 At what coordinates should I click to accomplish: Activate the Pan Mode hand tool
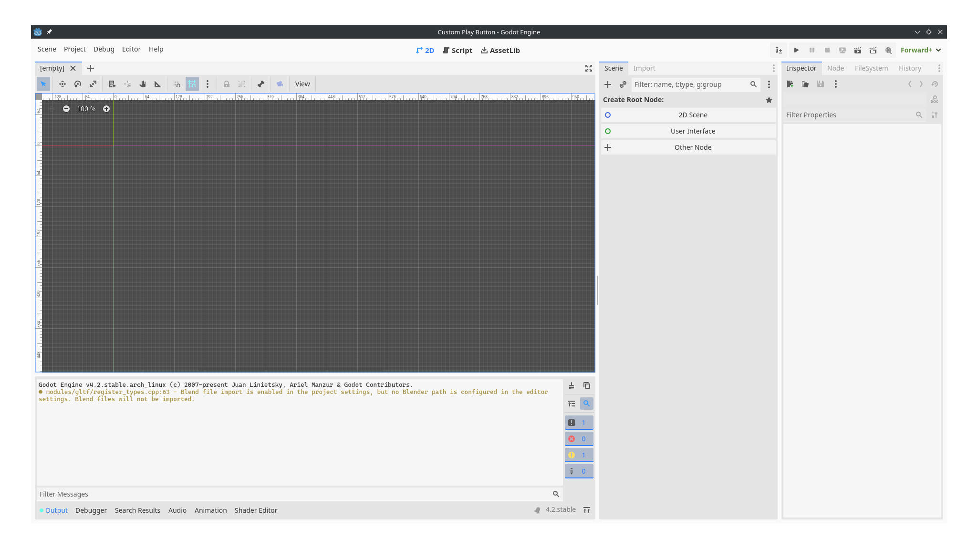[143, 84]
